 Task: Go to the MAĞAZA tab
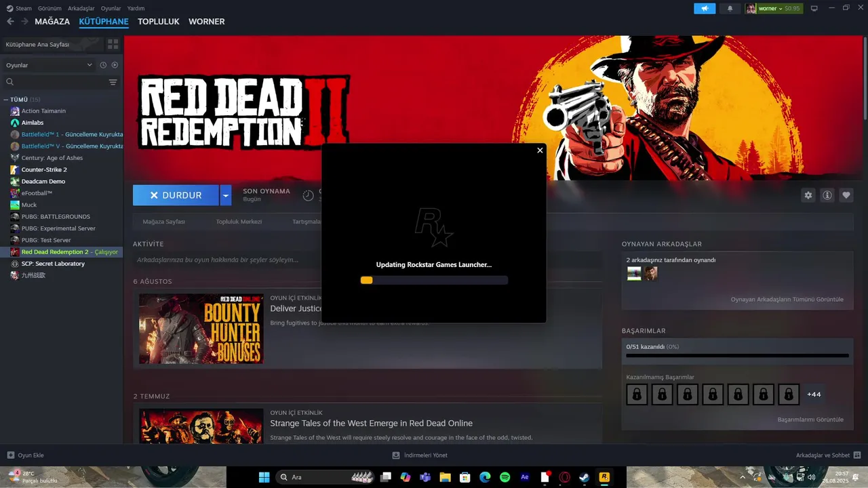52,22
